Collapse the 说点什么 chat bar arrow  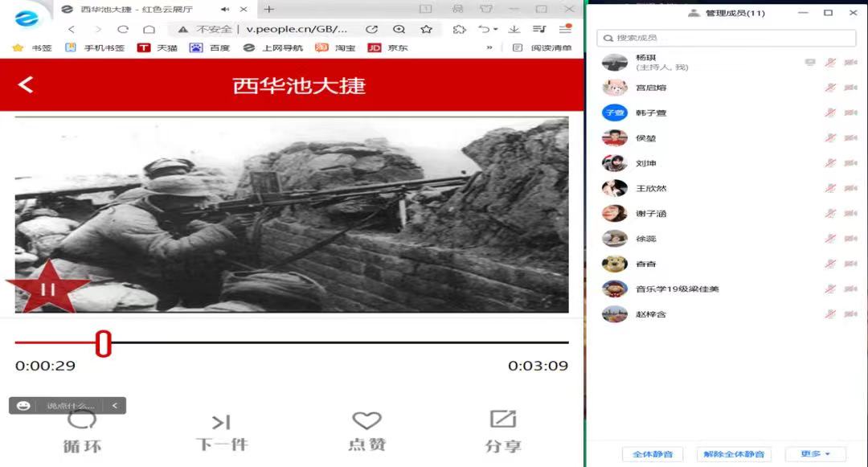[x=115, y=406]
